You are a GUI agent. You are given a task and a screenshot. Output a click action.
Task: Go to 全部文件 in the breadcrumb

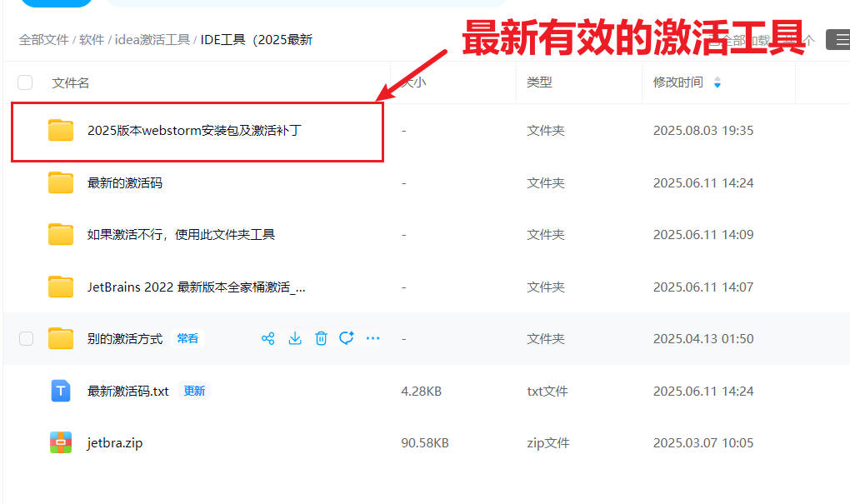[x=43, y=39]
